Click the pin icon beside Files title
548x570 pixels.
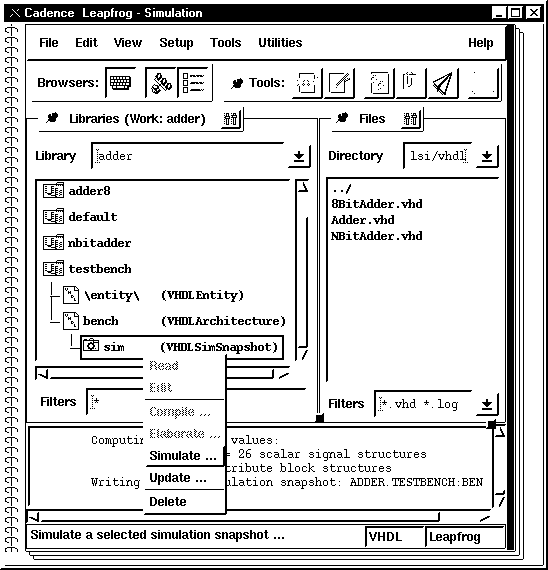[342, 118]
